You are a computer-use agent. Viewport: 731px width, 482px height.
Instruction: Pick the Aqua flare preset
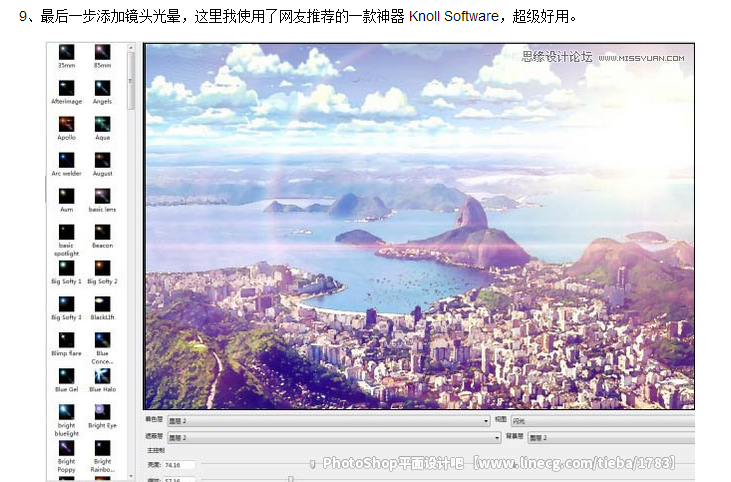click(x=102, y=128)
